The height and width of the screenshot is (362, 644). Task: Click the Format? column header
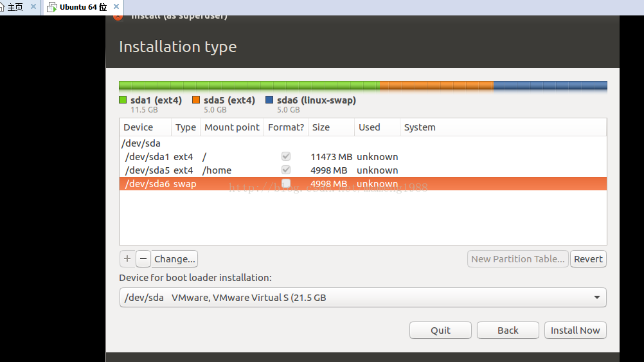pyautogui.click(x=286, y=127)
